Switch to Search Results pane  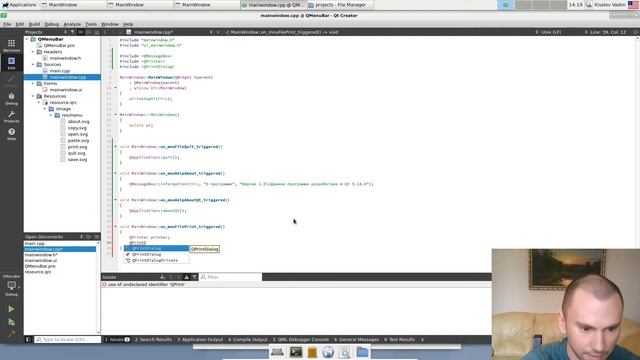[x=153, y=339]
